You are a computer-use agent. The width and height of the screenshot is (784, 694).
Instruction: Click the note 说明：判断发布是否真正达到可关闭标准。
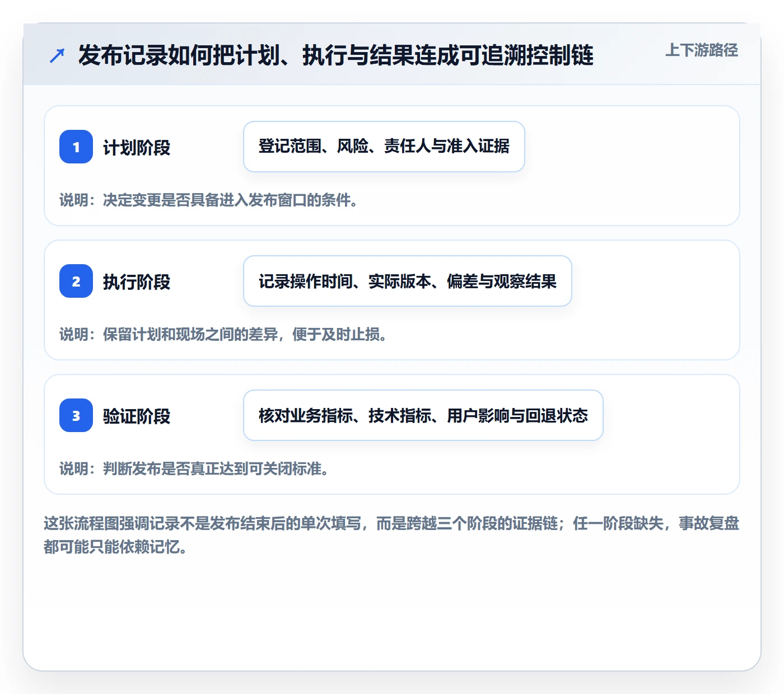click(194, 468)
